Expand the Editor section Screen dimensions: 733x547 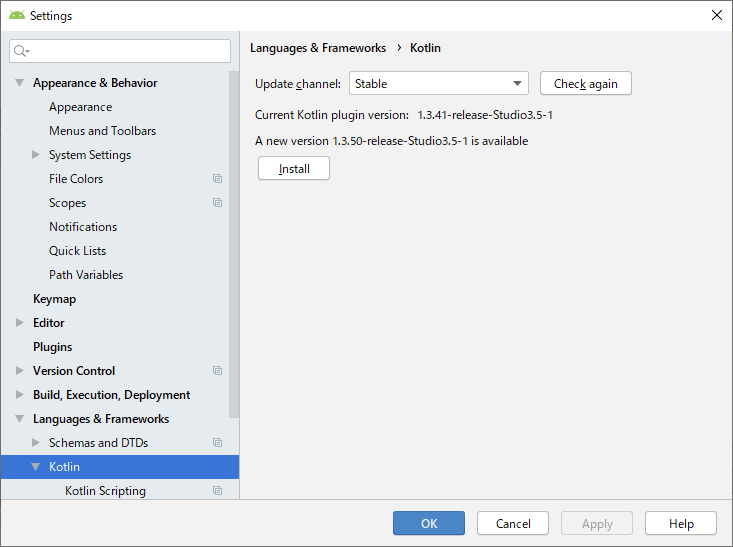pyautogui.click(x=20, y=323)
